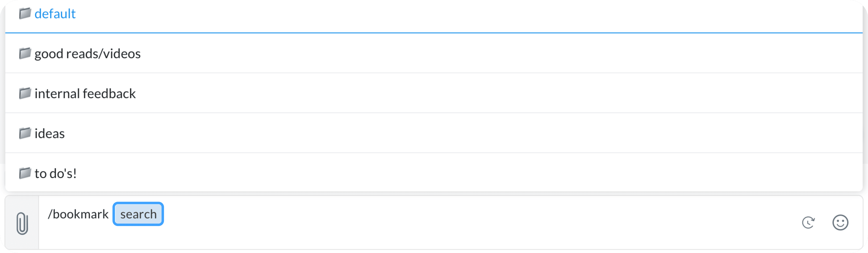Attach a file with the paperclip icon
This screenshot has height=253, width=868.
[x=22, y=223]
